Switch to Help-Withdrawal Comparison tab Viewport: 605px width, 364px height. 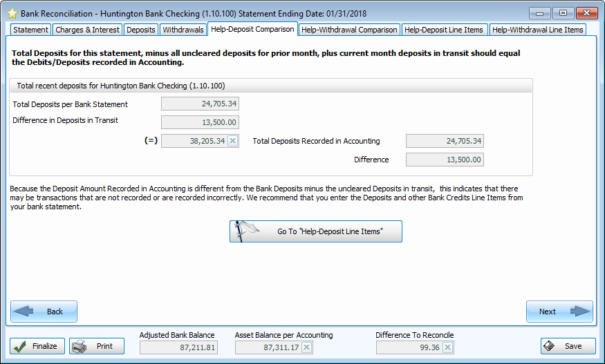pos(350,30)
